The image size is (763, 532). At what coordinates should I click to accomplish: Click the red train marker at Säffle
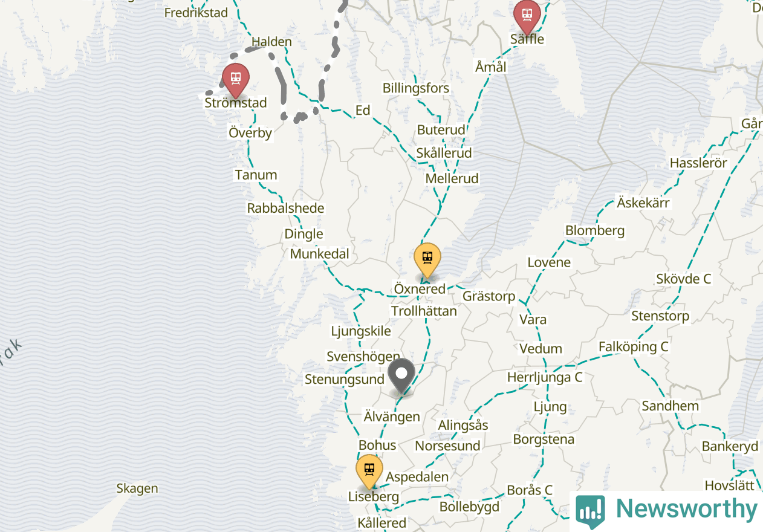(527, 15)
